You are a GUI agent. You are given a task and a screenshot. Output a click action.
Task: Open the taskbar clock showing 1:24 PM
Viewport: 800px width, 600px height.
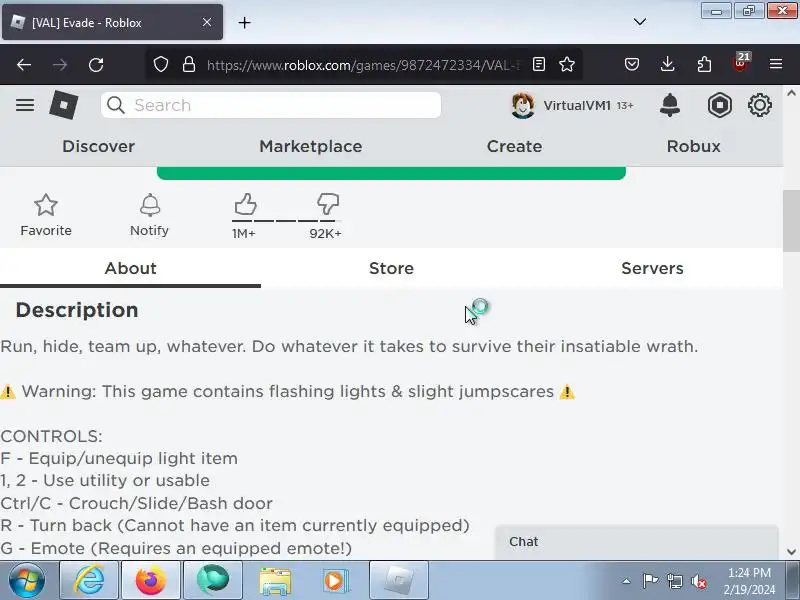[749, 581]
